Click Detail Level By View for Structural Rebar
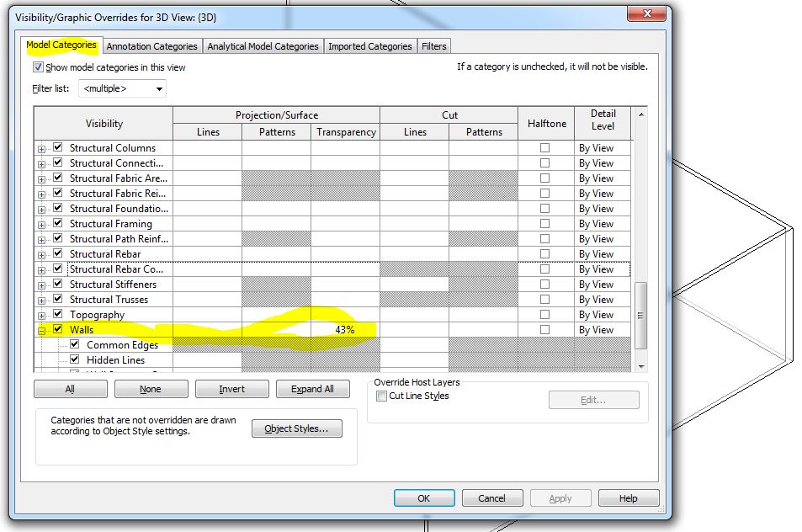This screenshot has width=802, height=532. pos(602,253)
